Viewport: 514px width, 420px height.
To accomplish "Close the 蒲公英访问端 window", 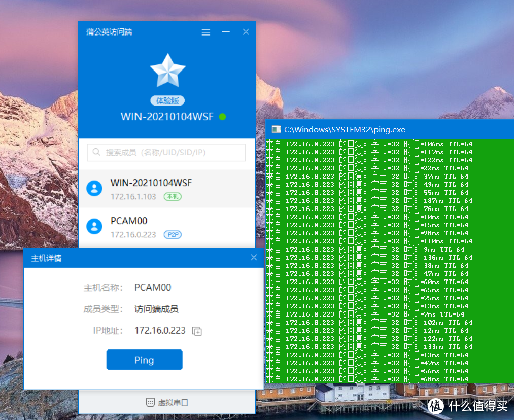I will (246, 32).
